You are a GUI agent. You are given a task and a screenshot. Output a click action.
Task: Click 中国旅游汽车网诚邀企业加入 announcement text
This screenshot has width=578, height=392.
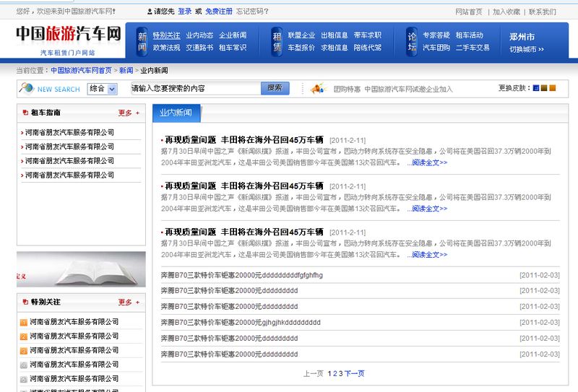(408, 90)
